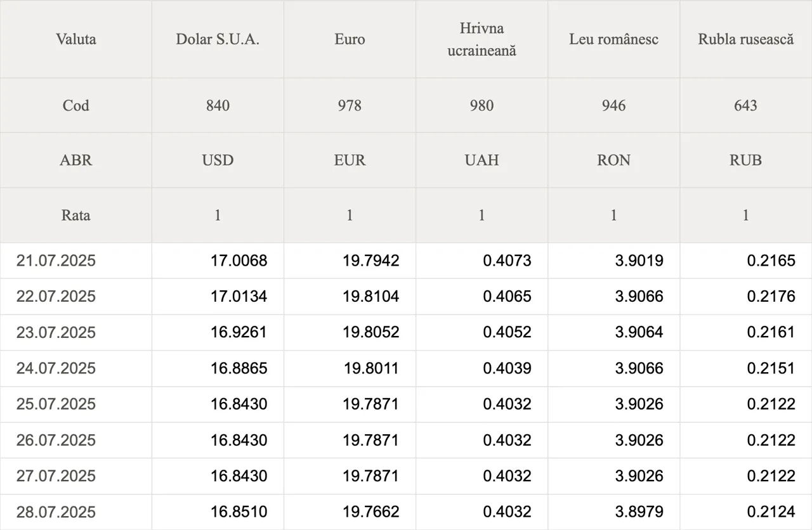This screenshot has height=530, width=812.
Task: Click the UAH abbreviation cell
Action: click(x=481, y=160)
